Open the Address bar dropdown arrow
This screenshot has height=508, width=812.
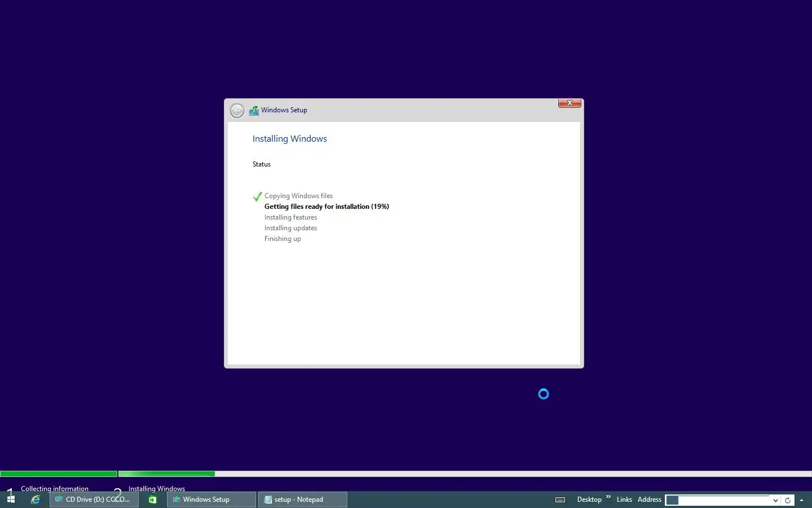775,500
